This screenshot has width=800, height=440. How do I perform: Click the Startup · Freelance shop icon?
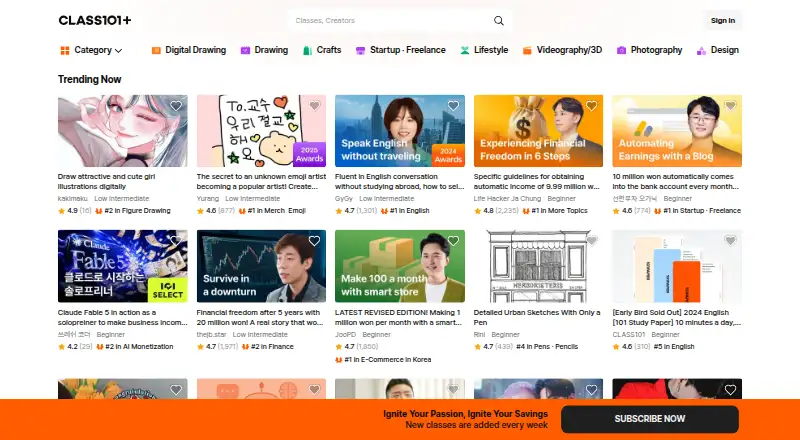360,50
